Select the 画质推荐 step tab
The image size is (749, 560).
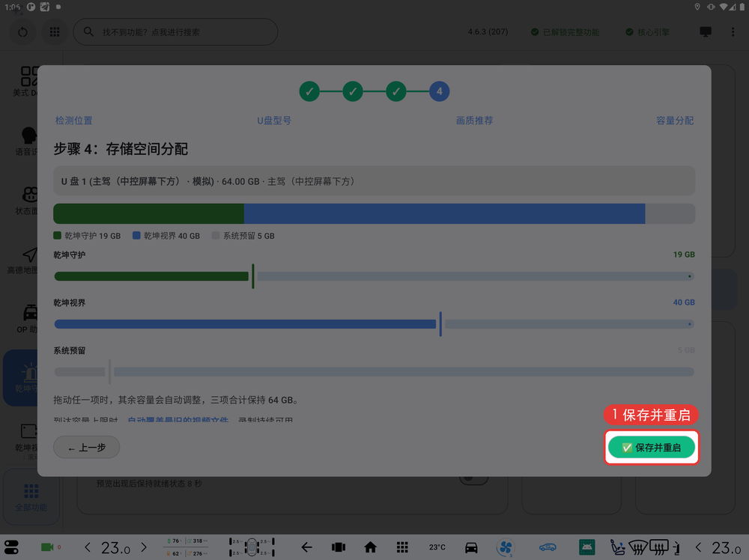(474, 121)
